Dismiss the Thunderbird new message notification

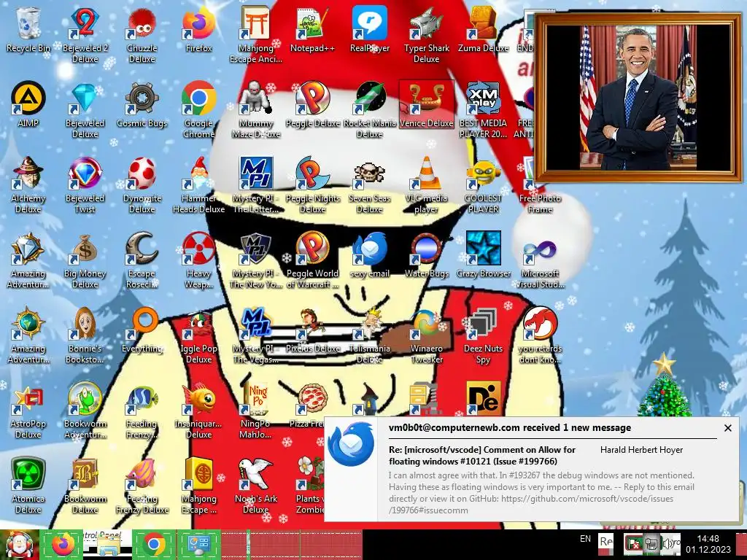727,428
